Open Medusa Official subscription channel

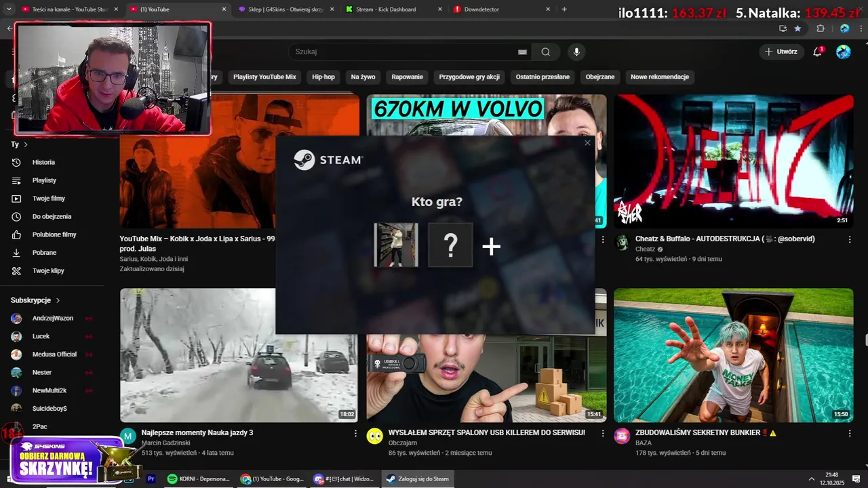tap(54, 354)
